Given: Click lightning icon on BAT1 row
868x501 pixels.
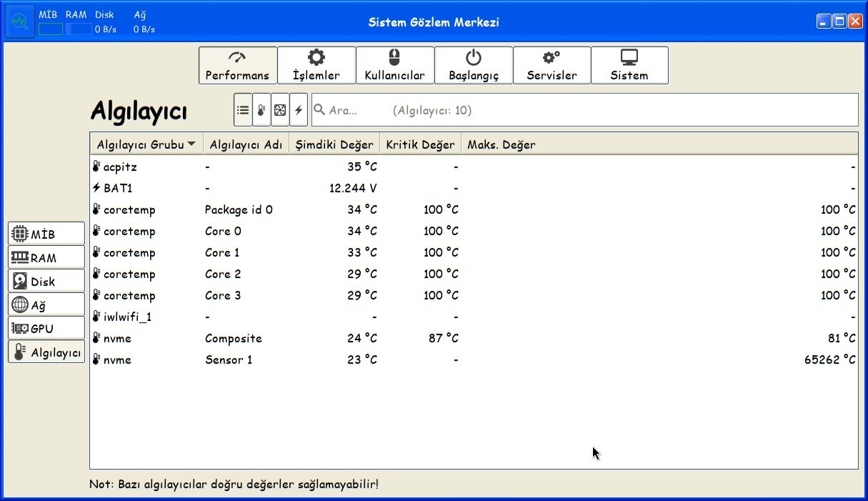Looking at the screenshot, I should click(x=96, y=188).
